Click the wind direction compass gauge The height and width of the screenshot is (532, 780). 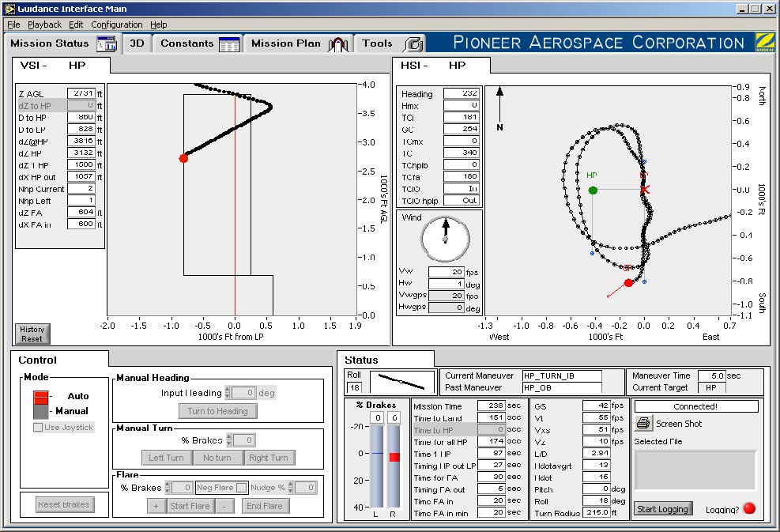click(445, 239)
